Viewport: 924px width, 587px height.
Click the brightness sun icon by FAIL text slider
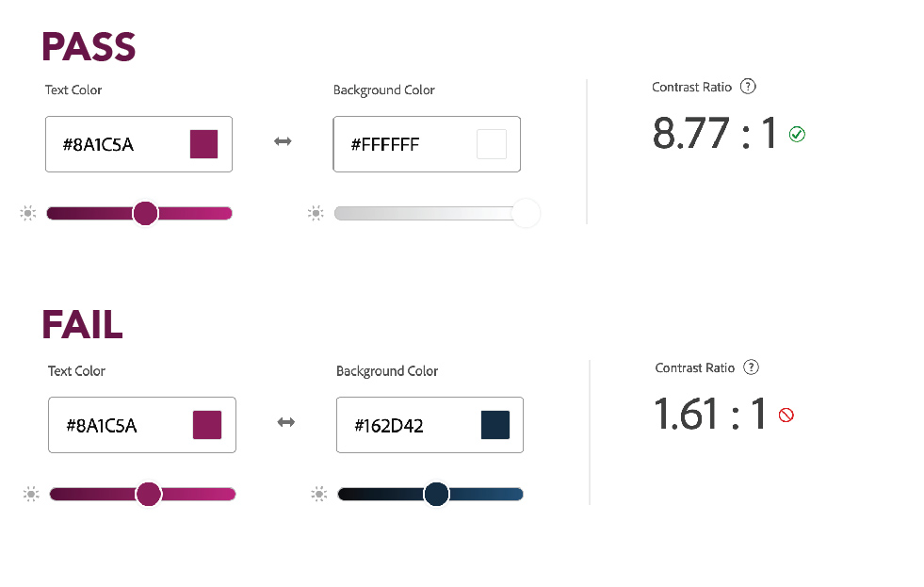(31, 494)
